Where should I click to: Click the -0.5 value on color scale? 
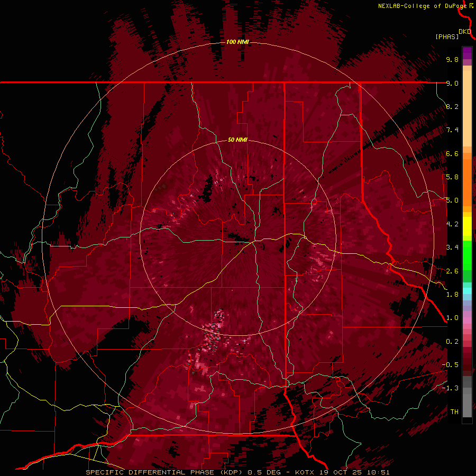(450, 365)
